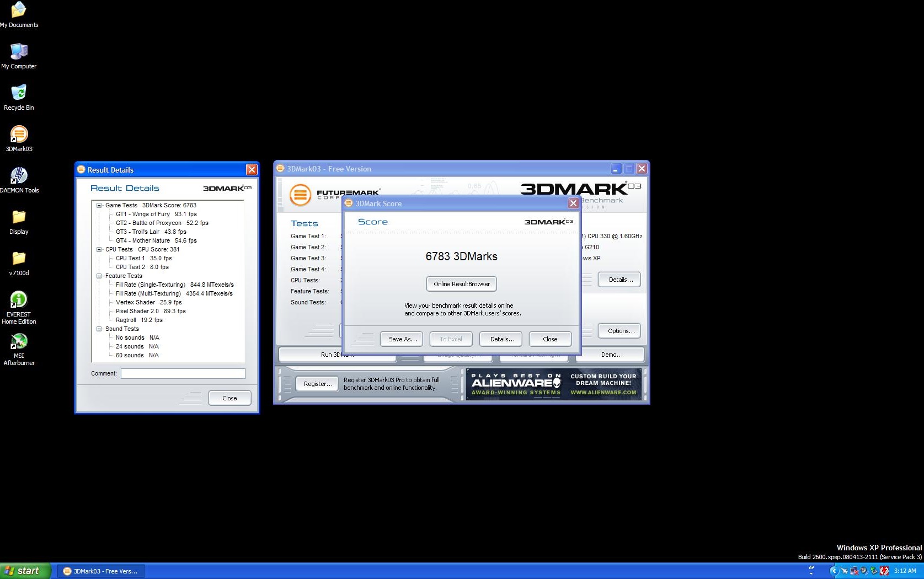Screen dimensions: 924x579
Task: Click the 6783 3DMarks score text
Action: point(462,256)
